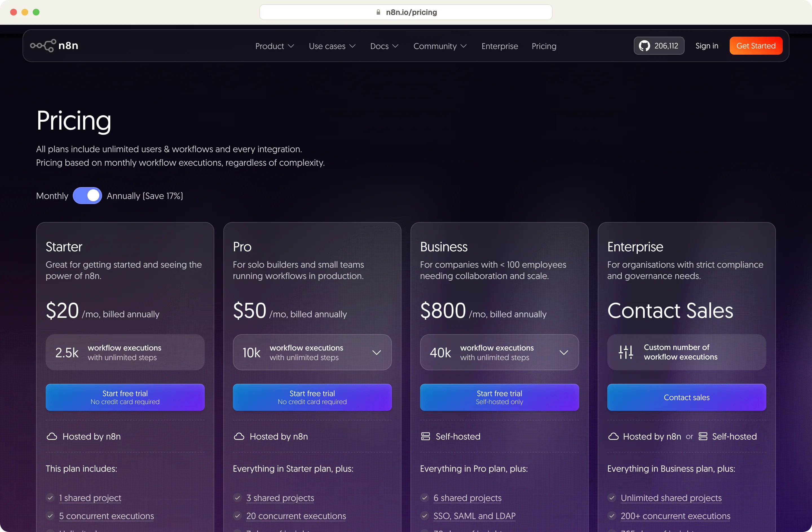Viewport: 812px width, 532px height.
Task: Click the server icon beside Business Self-hosted
Action: click(425, 436)
